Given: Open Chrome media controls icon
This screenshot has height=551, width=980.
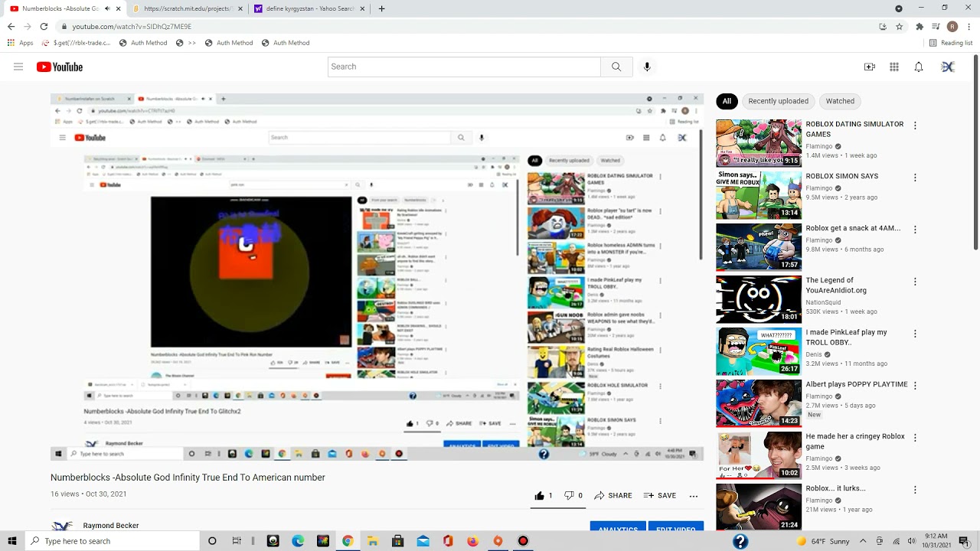Looking at the screenshot, I should pos(936,26).
